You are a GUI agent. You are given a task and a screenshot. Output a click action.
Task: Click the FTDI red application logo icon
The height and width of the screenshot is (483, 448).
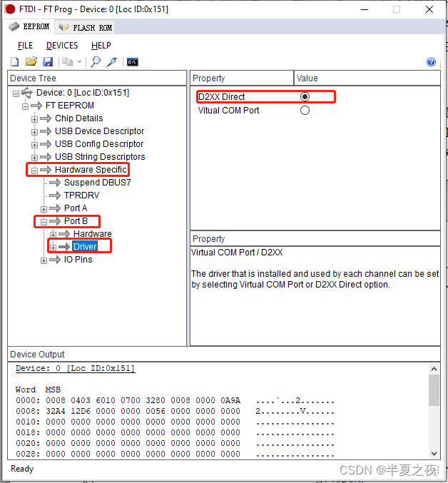click(x=9, y=9)
